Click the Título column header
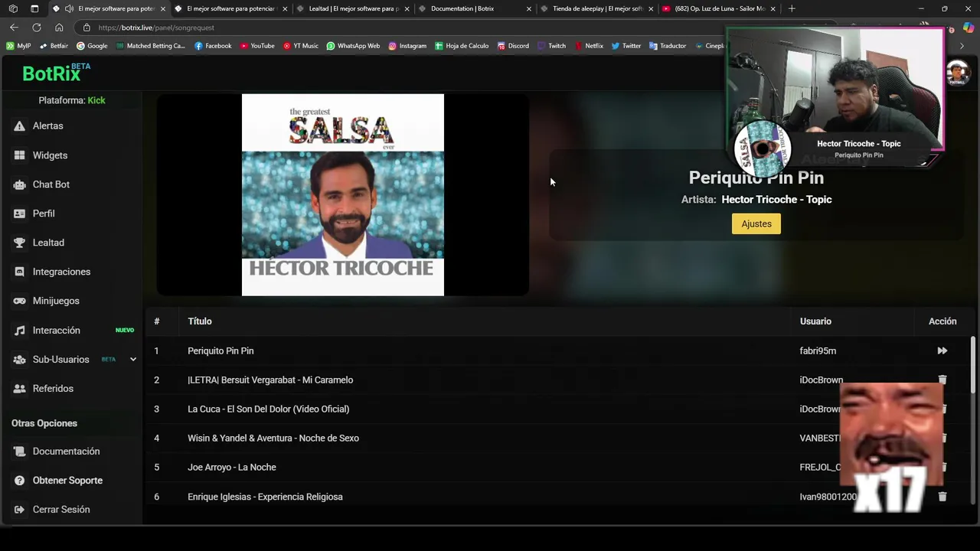 [200, 321]
